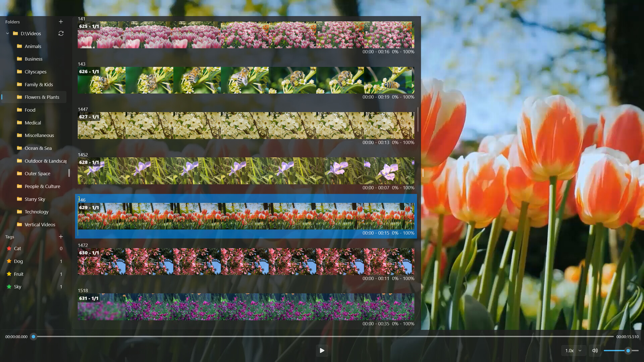Screen dimensions: 644x362
Task: Refresh the D:\Videos folder
Action: [x=61, y=34]
